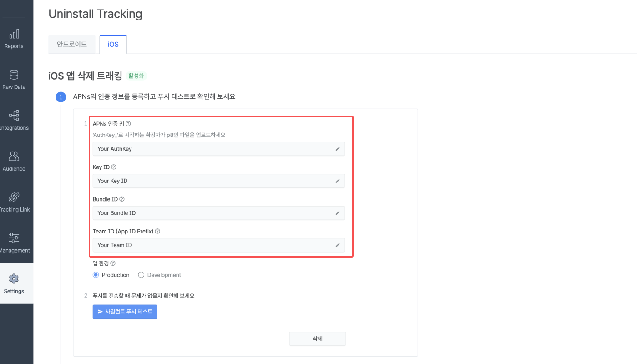The width and height of the screenshot is (637, 364).
Task: Show help tooltip next to Key ID
Action: click(114, 167)
